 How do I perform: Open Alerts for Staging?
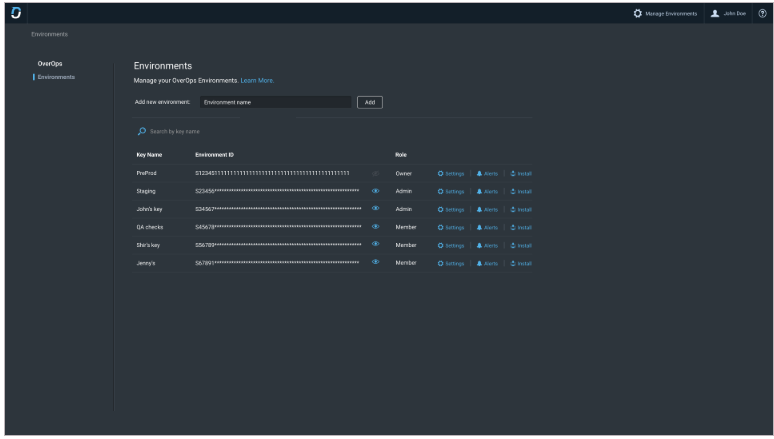pos(487,192)
